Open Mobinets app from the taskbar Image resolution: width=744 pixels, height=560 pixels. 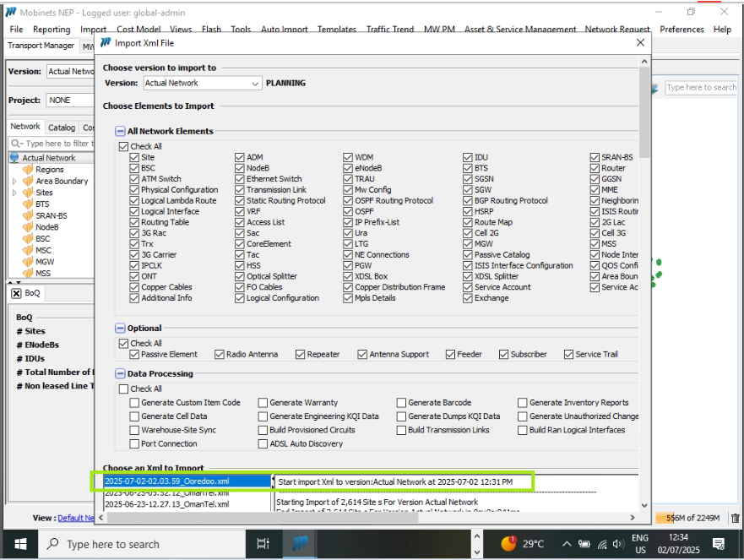[300, 543]
